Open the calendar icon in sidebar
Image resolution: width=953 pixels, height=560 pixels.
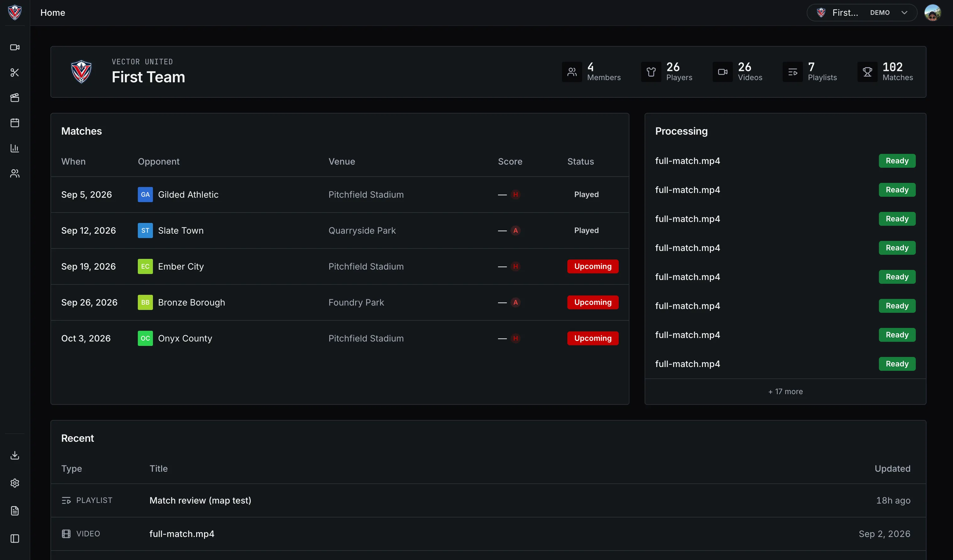pyautogui.click(x=15, y=123)
